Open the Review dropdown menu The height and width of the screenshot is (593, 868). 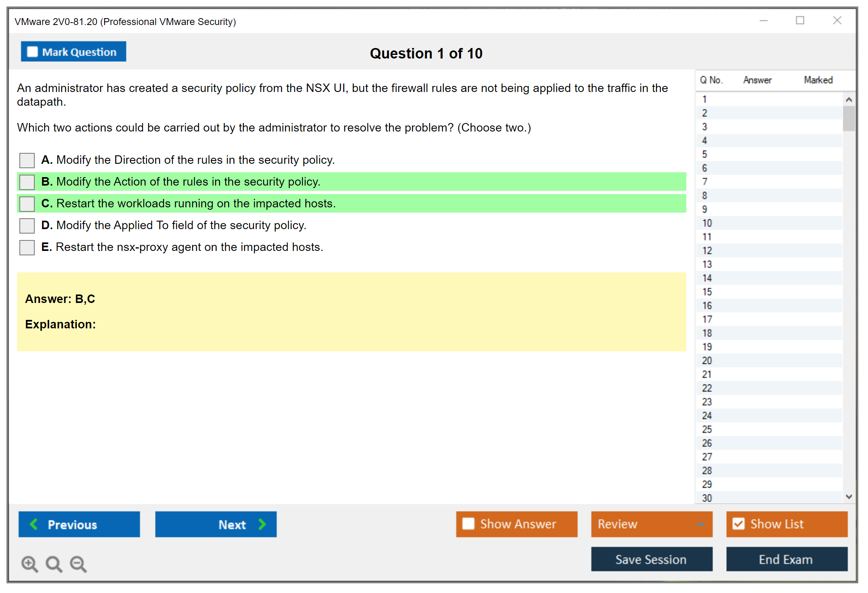(x=651, y=524)
